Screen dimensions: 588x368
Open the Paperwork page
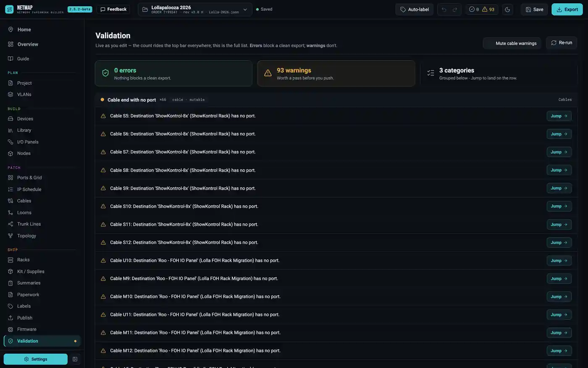point(42,294)
